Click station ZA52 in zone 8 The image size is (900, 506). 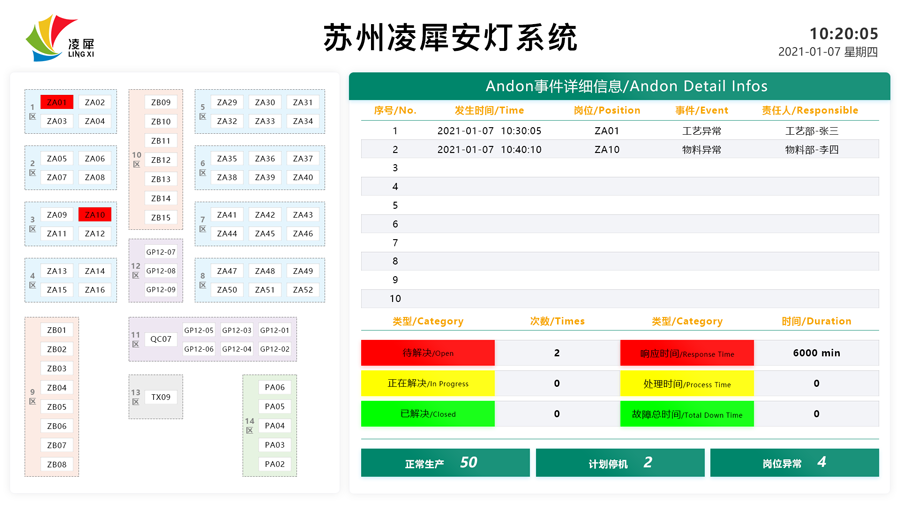click(303, 290)
